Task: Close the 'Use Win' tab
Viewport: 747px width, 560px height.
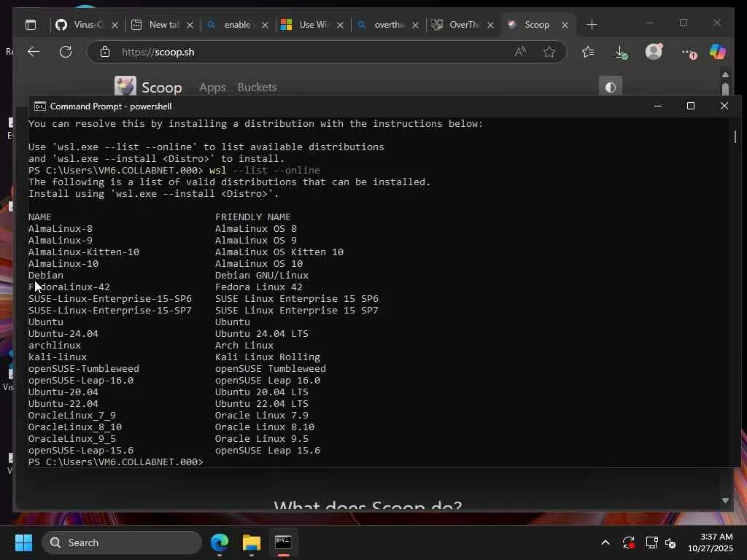Action: [340, 26]
